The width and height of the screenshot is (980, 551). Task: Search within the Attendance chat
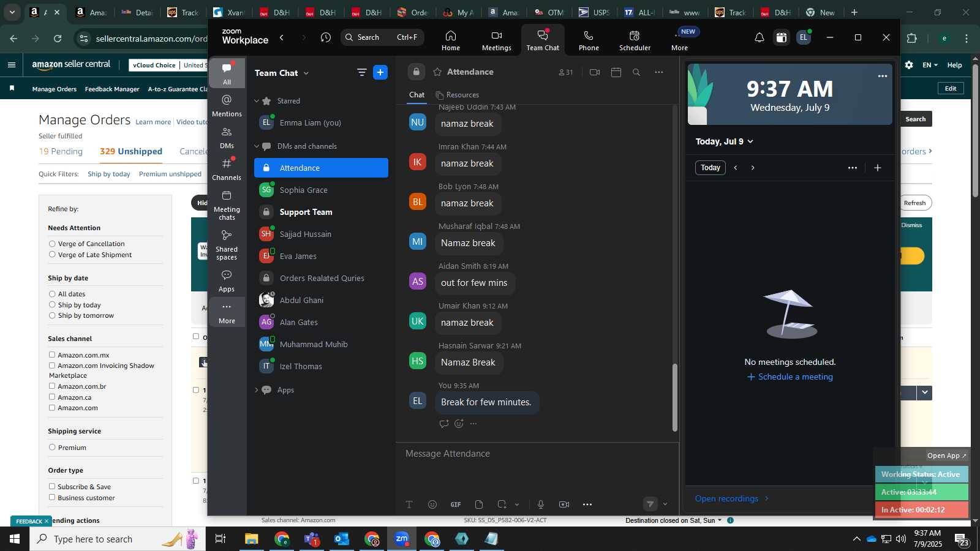tap(636, 72)
